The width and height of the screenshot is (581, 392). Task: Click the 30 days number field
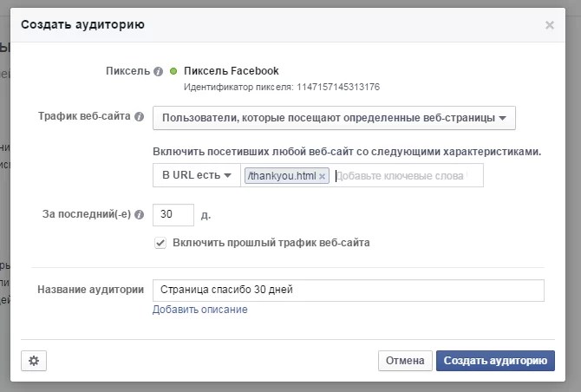173,214
